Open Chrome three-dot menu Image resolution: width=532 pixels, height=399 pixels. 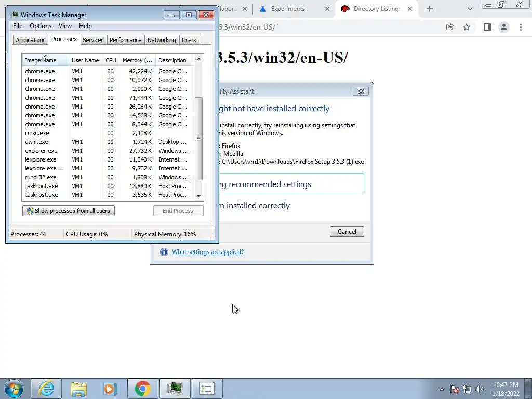(521, 27)
